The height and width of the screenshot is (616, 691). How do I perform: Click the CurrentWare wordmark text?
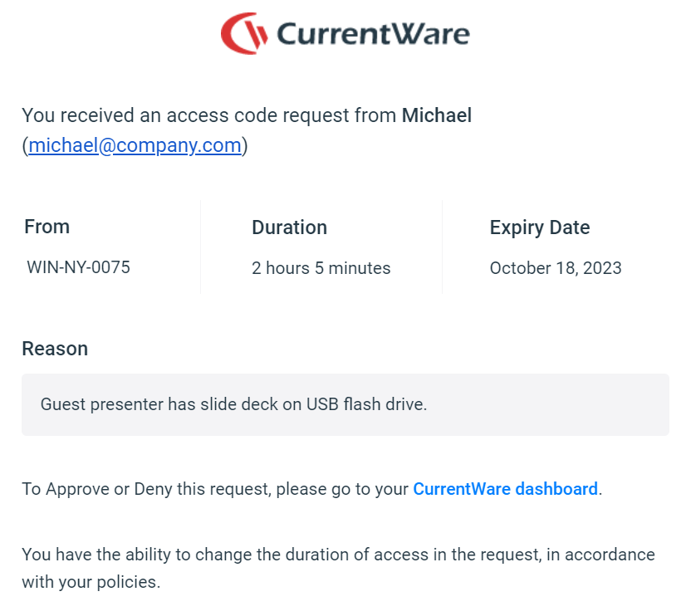[x=373, y=34]
